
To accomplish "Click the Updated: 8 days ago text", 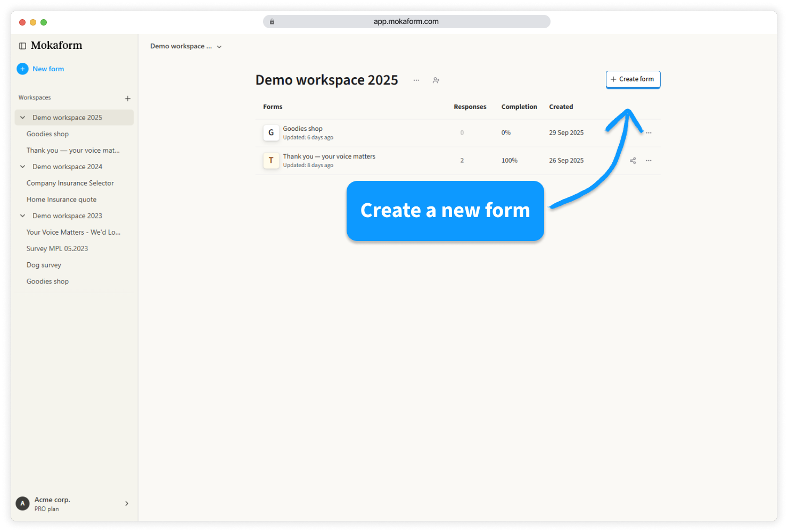I will pyautogui.click(x=308, y=165).
